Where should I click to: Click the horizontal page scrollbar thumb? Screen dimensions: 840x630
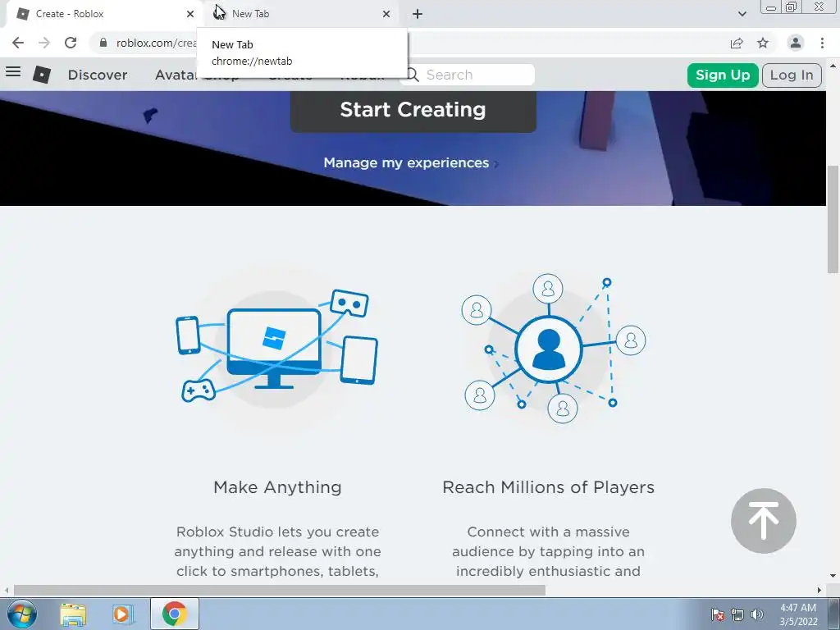(x=279, y=590)
